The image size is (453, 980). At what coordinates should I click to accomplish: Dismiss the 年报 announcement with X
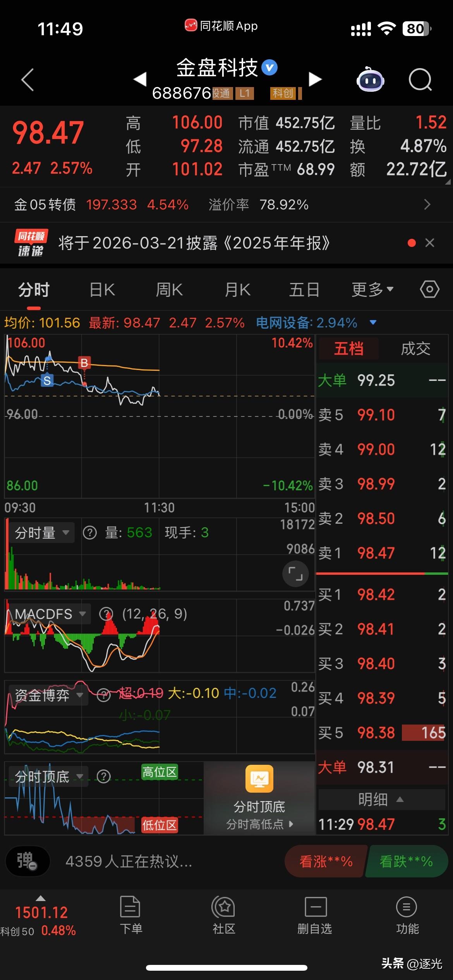coord(430,243)
